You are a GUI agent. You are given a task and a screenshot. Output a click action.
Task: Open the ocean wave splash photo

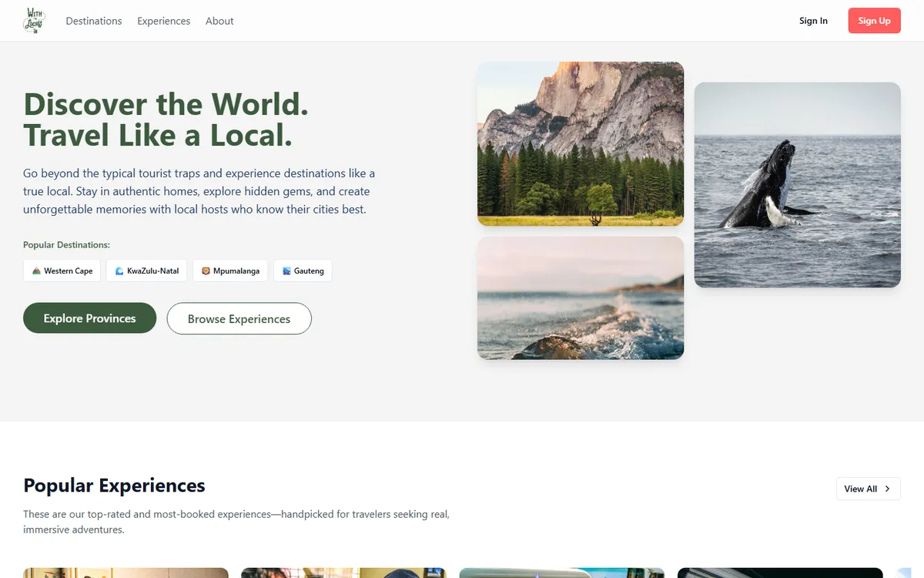click(581, 298)
